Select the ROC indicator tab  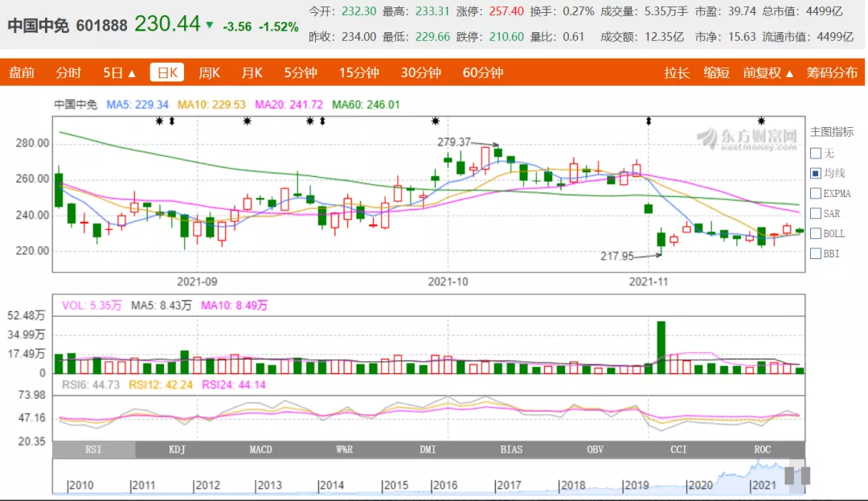pyautogui.click(x=762, y=450)
